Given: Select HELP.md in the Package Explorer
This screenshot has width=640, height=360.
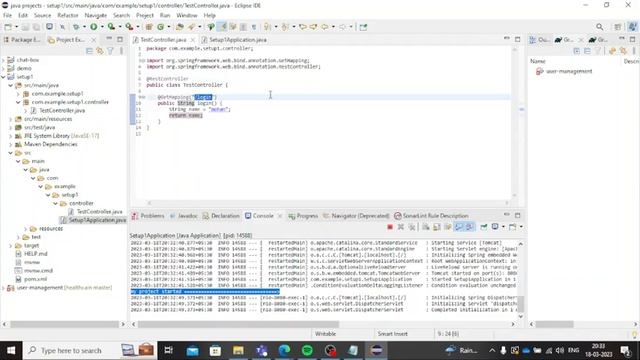Looking at the screenshot, I should tap(36, 254).
